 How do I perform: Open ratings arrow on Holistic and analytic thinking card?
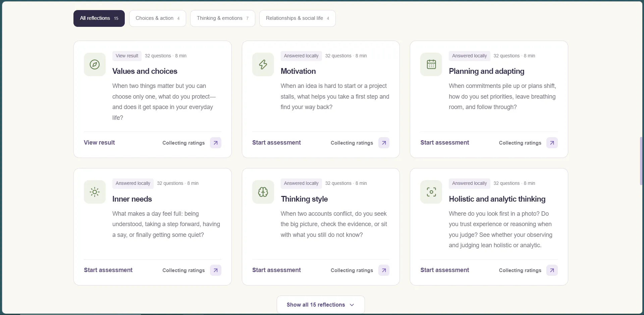(552, 270)
